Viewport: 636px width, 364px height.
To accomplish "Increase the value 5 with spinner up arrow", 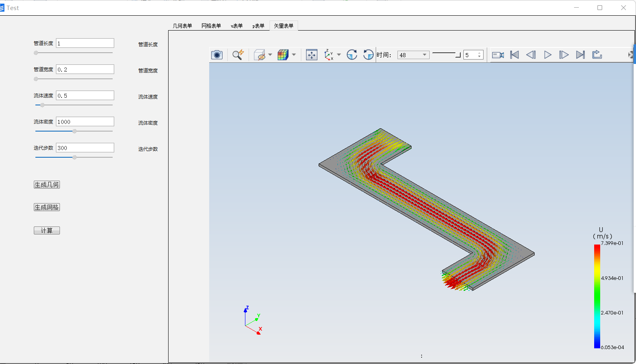I will click(x=480, y=53).
